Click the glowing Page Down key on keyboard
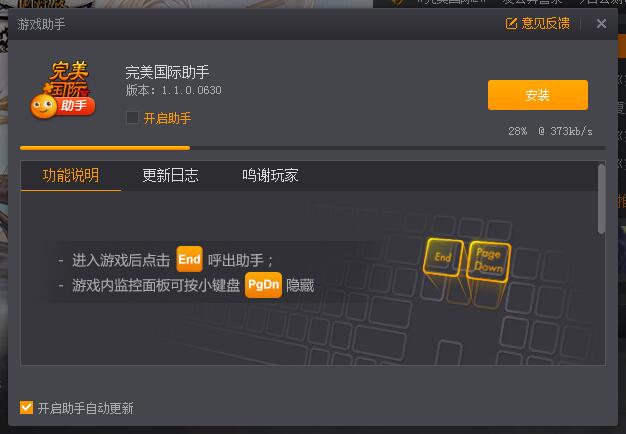 pyautogui.click(x=489, y=261)
